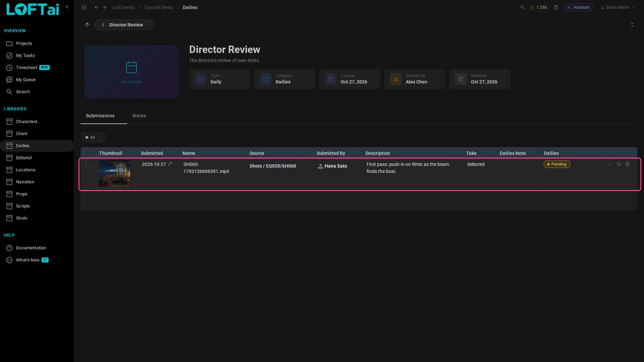Click the SH060-1793136606591.mp4 file name
This screenshot has width=644, height=362.
pyautogui.click(x=206, y=168)
